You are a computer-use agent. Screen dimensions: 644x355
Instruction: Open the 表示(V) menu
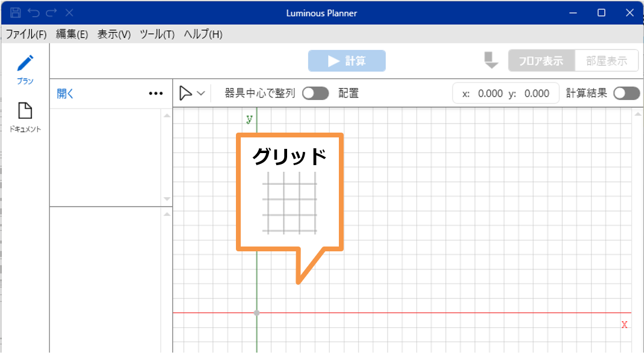[114, 34]
